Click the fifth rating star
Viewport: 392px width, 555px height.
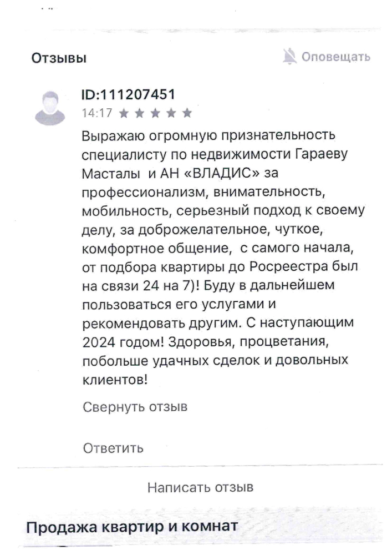click(x=187, y=113)
